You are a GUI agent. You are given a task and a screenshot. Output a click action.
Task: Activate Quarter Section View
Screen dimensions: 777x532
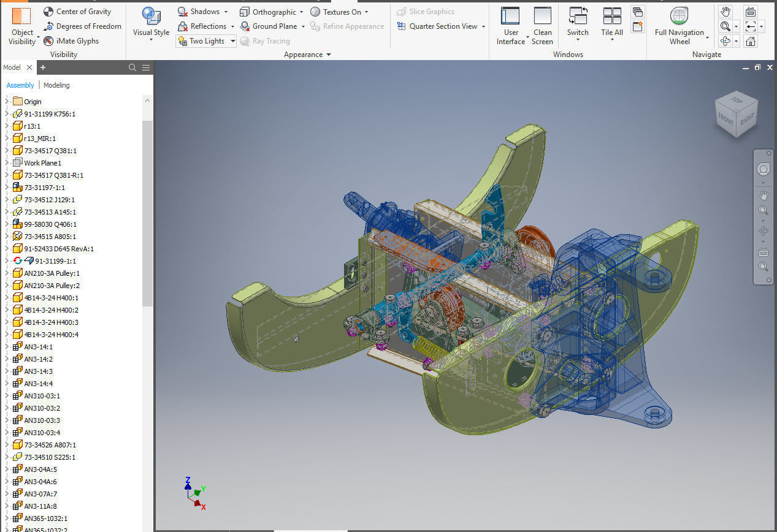coord(437,26)
